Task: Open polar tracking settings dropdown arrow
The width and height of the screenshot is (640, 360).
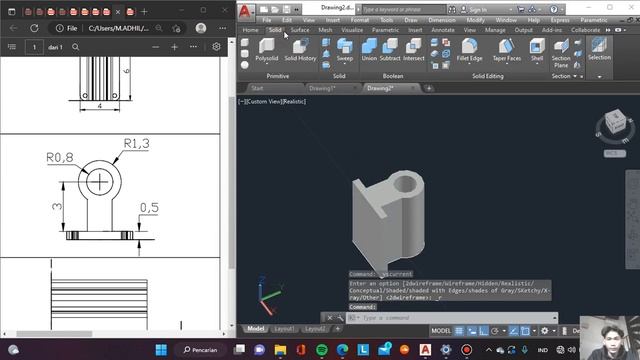Action: click(x=504, y=331)
